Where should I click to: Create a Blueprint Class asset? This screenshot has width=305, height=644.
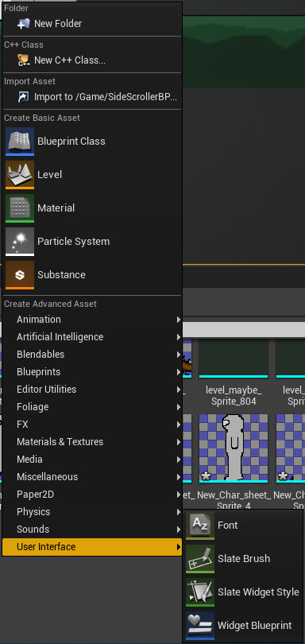92,142
